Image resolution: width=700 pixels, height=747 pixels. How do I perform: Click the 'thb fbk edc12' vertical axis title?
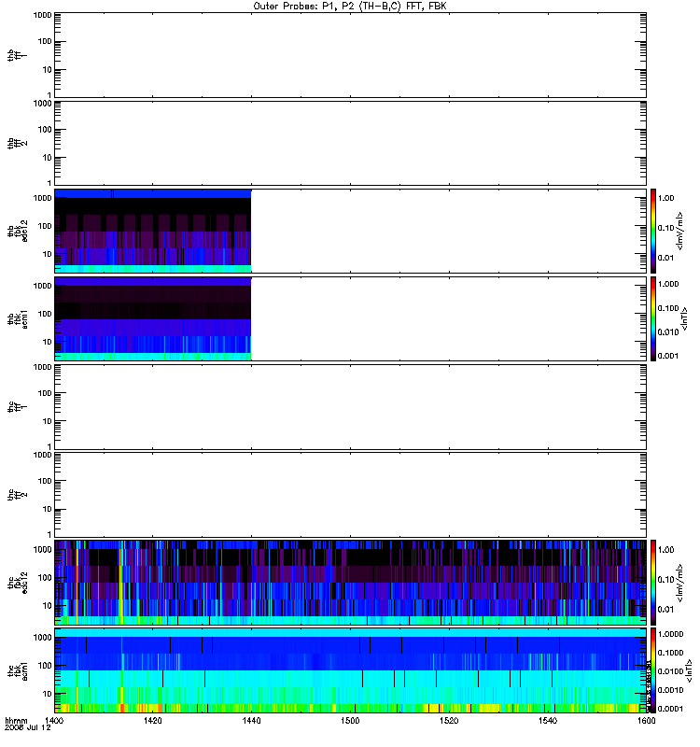18,231
